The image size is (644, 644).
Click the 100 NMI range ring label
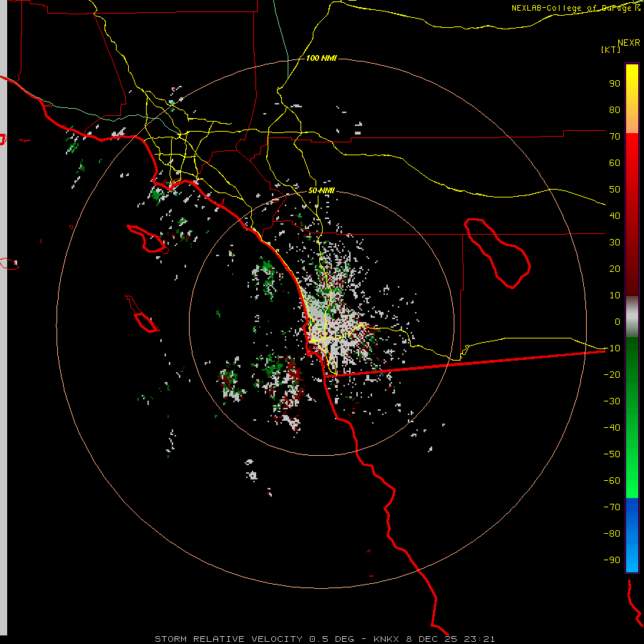click(x=321, y=59)
